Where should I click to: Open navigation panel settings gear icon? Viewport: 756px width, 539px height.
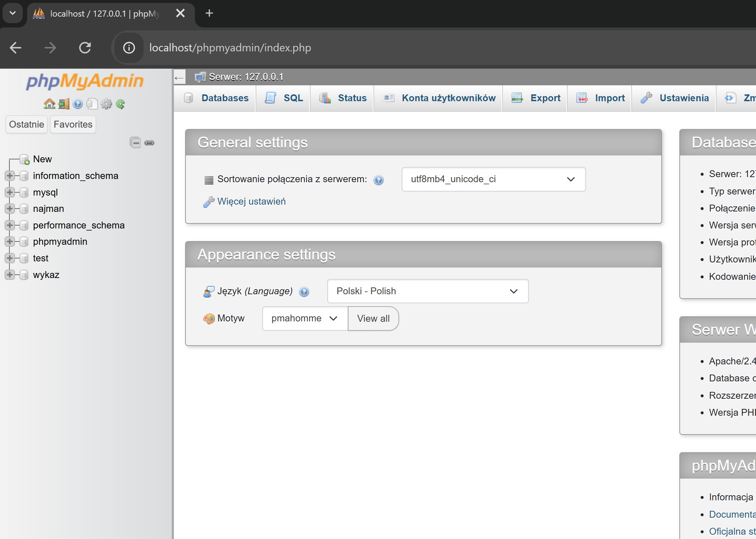click(106, 104)
